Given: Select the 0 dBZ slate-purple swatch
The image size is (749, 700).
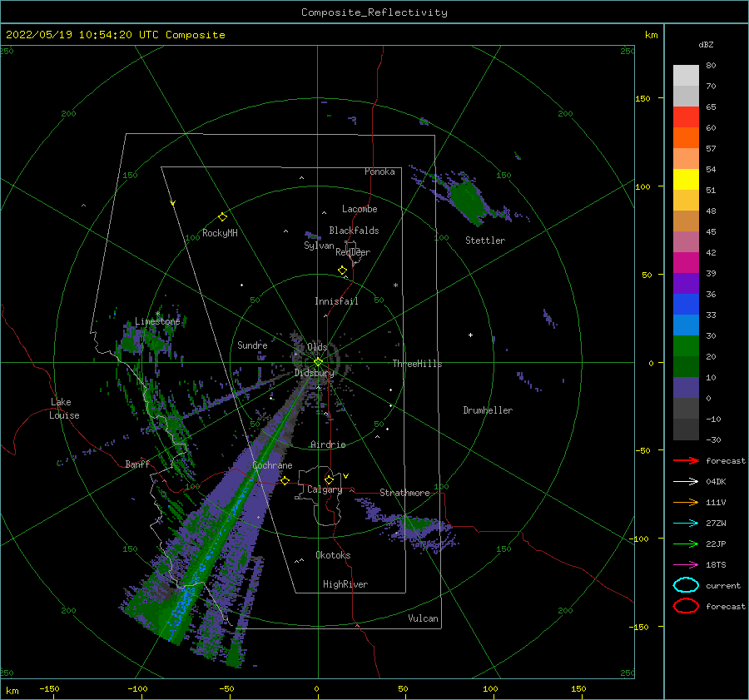Looking at the screenshot, I should click(x=686, y=388).
